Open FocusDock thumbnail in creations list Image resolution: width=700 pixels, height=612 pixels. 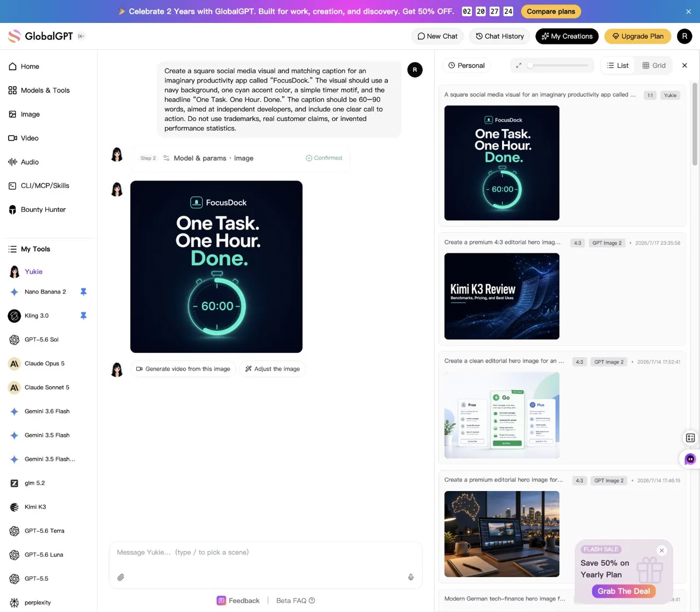click(x=501, y=163)
